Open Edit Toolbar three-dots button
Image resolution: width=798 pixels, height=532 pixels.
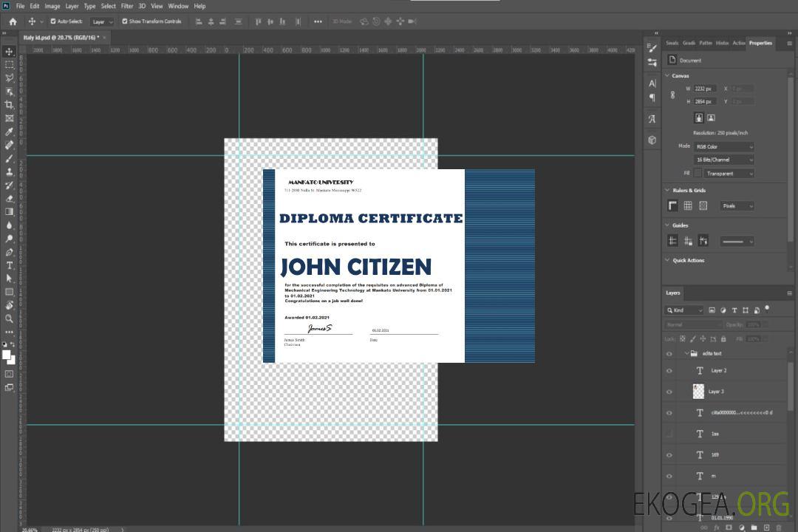coord(9,332)
